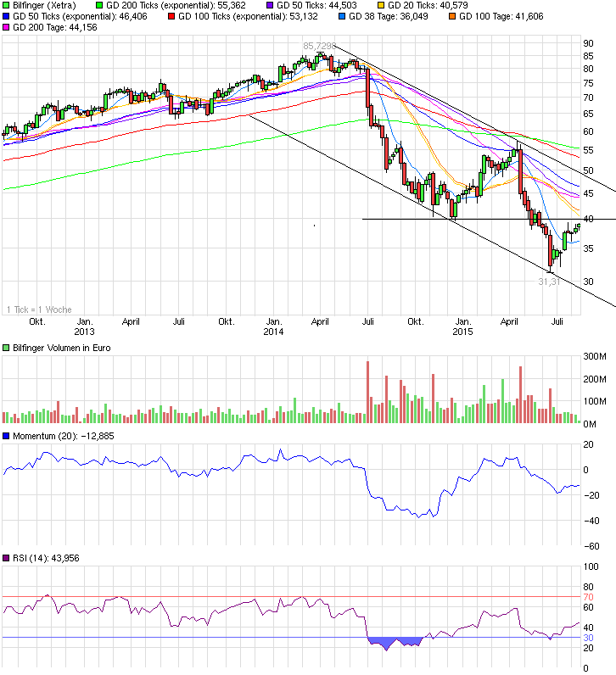Click the 31,31 low price annotation
Screen dimensions: 616x675
(549, 282)
